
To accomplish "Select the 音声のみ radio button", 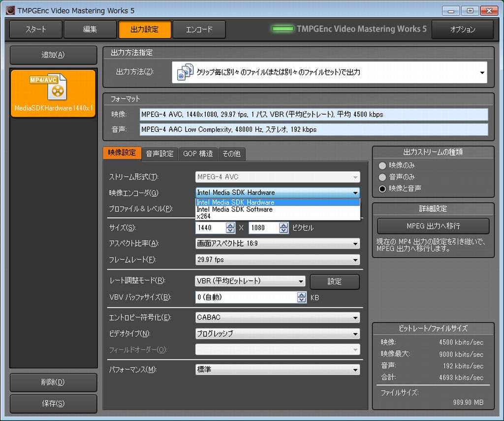I will click(382, 177).
